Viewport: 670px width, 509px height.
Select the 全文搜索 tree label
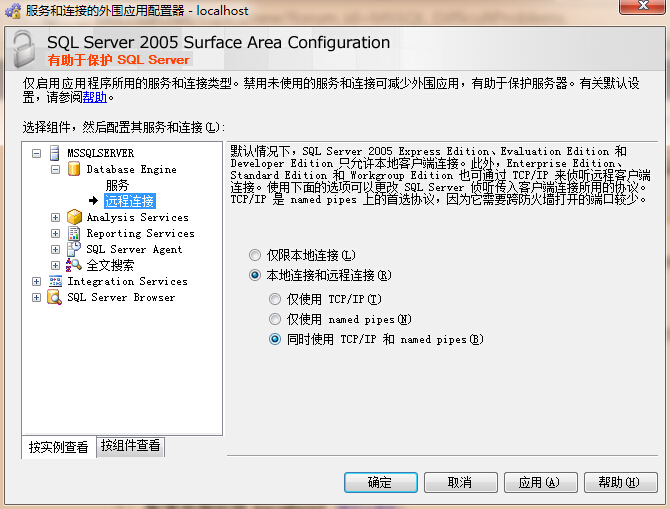110,265
